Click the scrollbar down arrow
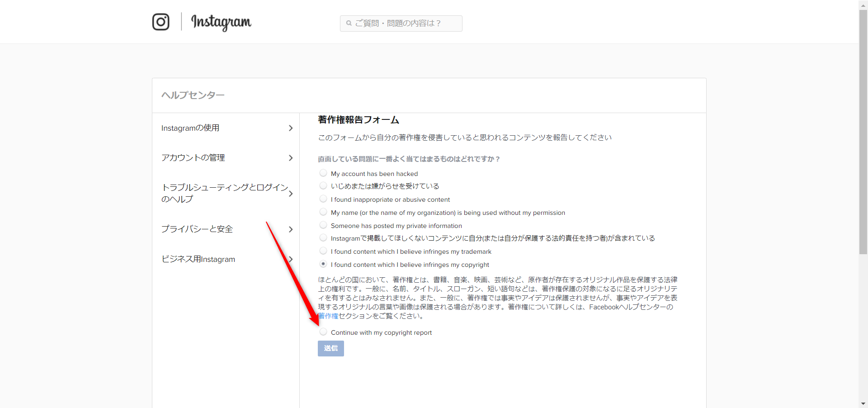This screenshot has height=408, width=868. (x=863, y=403)
